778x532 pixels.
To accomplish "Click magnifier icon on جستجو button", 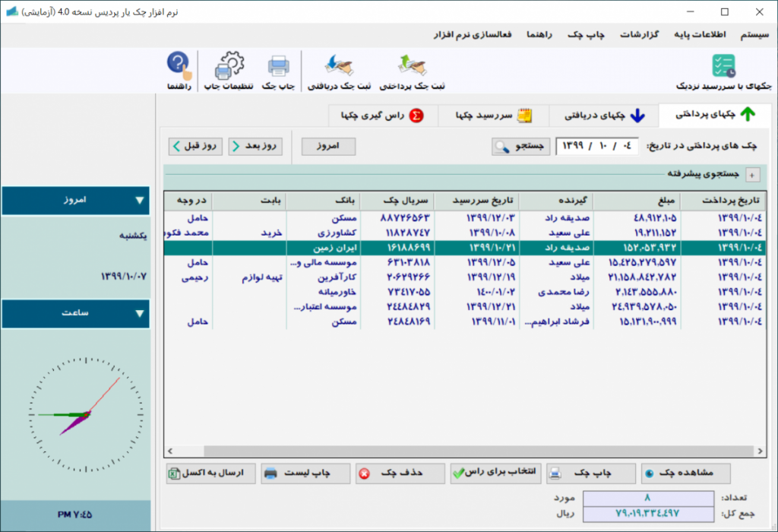I will click(x=501, y=147).
